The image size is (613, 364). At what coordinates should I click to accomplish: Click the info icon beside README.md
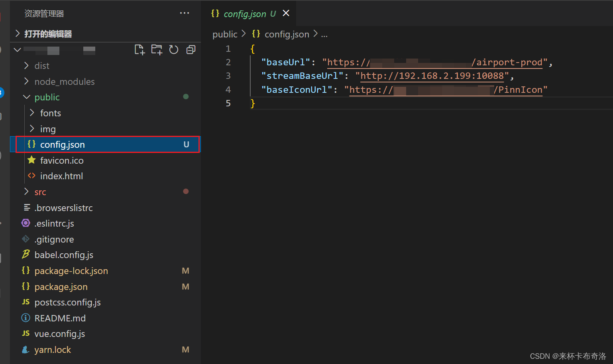[26, 318]
